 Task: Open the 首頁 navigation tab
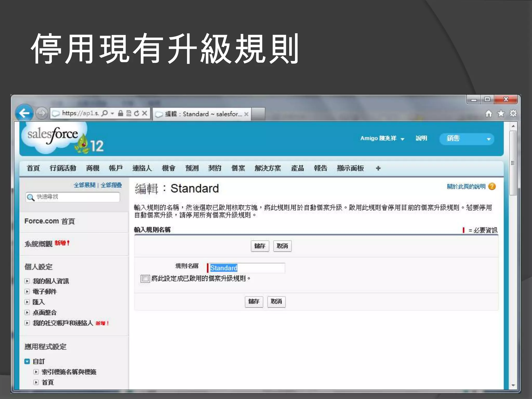[33, 168]
